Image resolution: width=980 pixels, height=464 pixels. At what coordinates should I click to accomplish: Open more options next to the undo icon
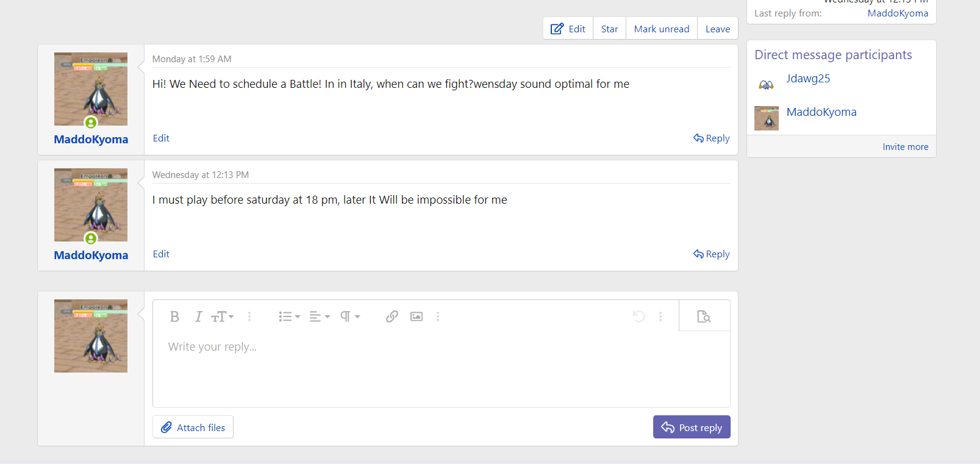click(660, 316)
